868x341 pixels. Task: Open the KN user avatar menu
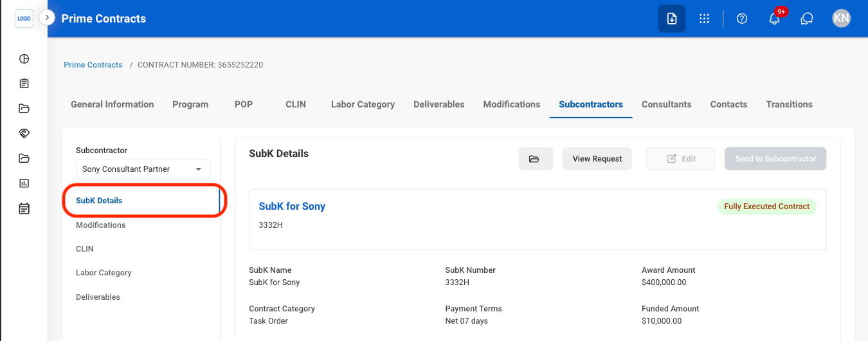(841, 18)
